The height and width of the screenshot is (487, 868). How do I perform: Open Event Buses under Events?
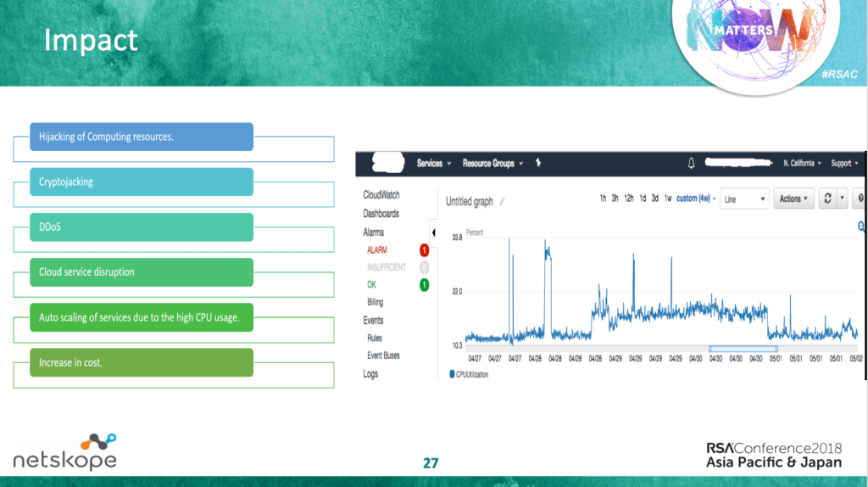click(x=384, y=355)
